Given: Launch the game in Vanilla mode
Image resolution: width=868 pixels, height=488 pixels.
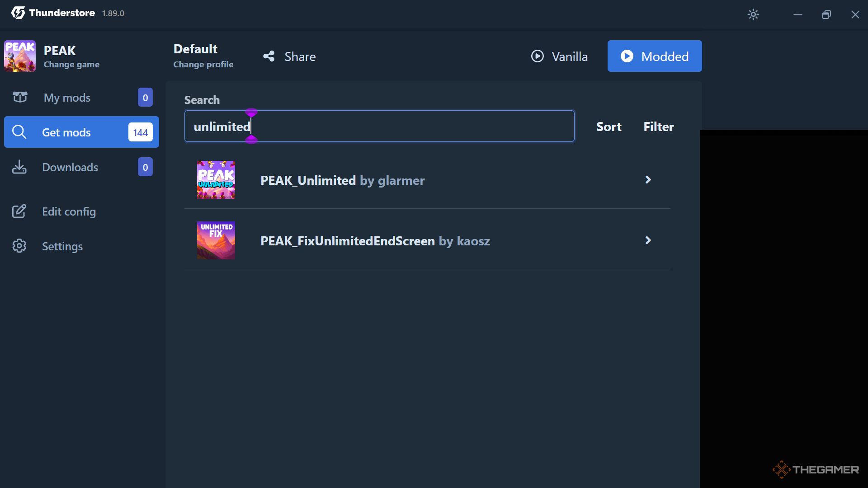Looking at the screenshot, I should tap(559, 56).
